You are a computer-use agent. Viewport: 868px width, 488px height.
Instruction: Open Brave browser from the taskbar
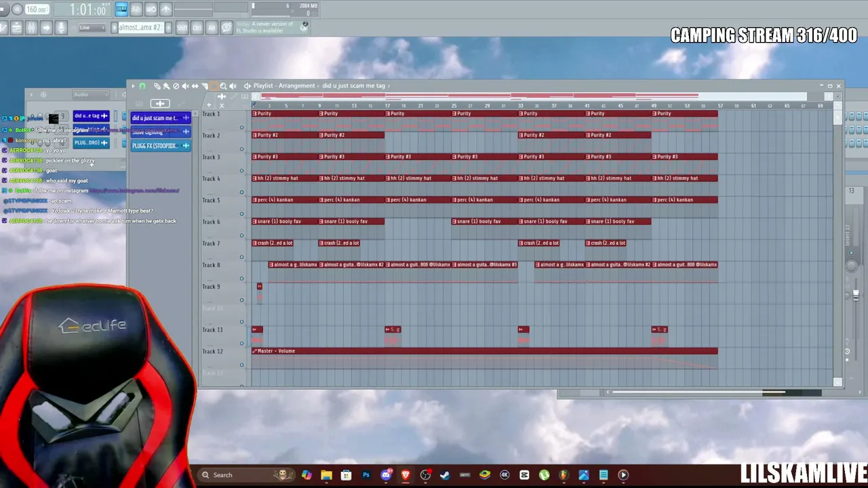click(406, 475)
